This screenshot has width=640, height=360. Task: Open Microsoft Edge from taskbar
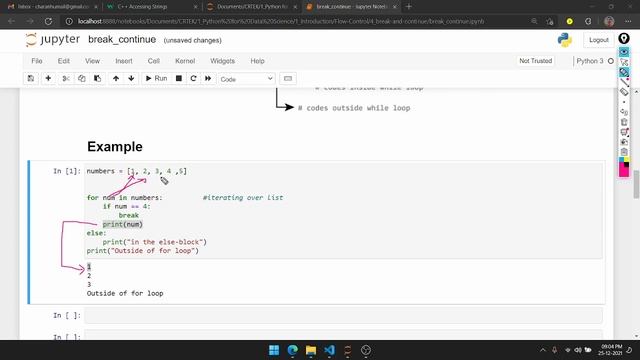click(292, 350)
